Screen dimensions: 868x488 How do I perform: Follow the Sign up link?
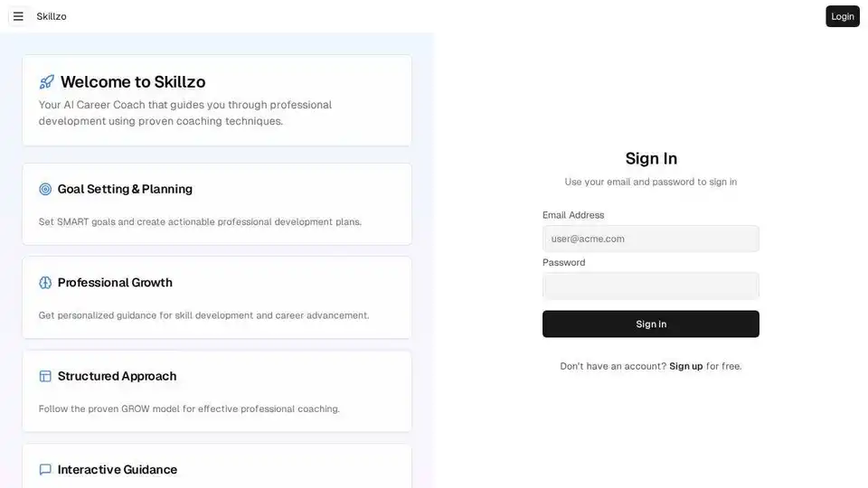(686, 366)
